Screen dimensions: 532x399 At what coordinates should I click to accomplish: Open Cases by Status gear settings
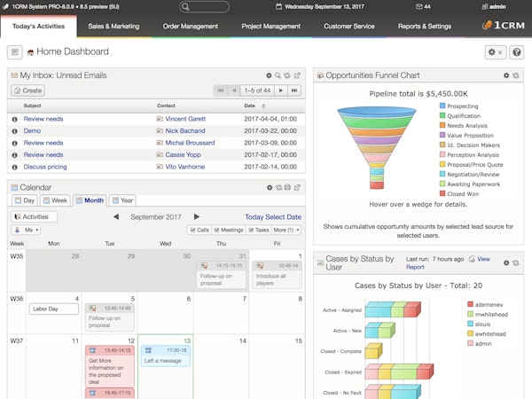click(x=506, y=262)
